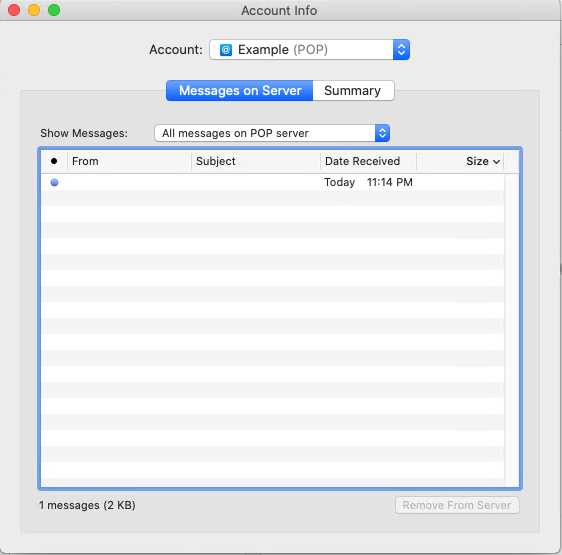Switch to the Summary tab
The height and width of the screenshot is (555, 562).
(x=353, y=91)
